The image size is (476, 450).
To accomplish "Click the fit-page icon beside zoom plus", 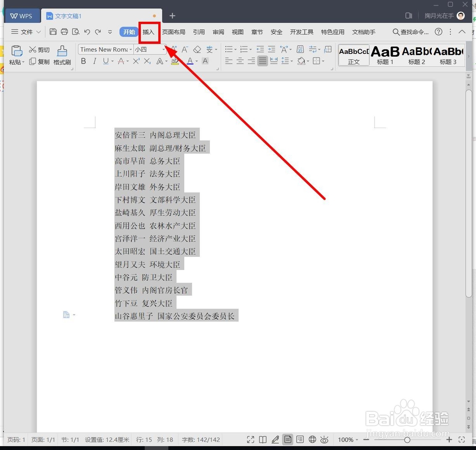I will (x=462, y=440).
